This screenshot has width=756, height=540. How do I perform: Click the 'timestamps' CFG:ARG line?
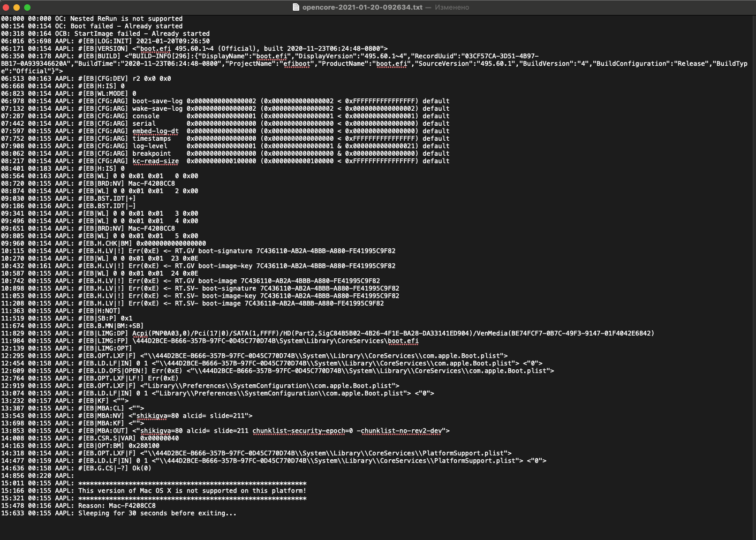click(x=225, y=139)
